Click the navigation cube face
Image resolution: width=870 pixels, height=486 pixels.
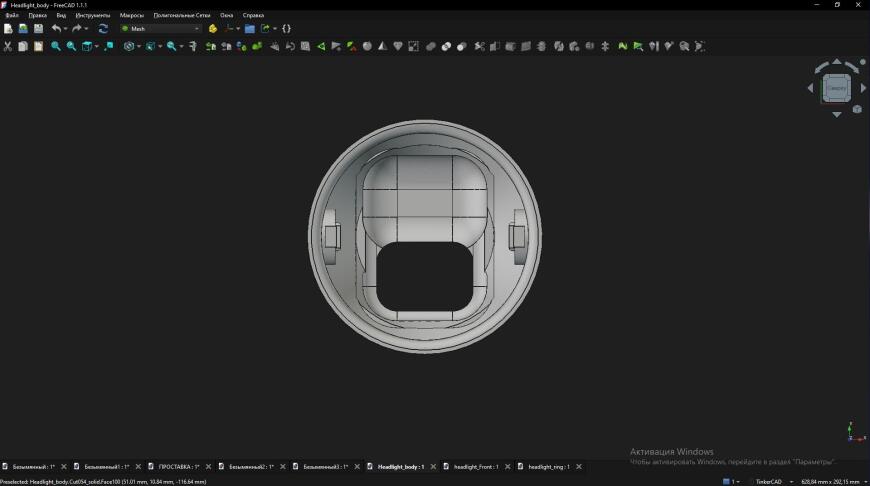(836, 88)
